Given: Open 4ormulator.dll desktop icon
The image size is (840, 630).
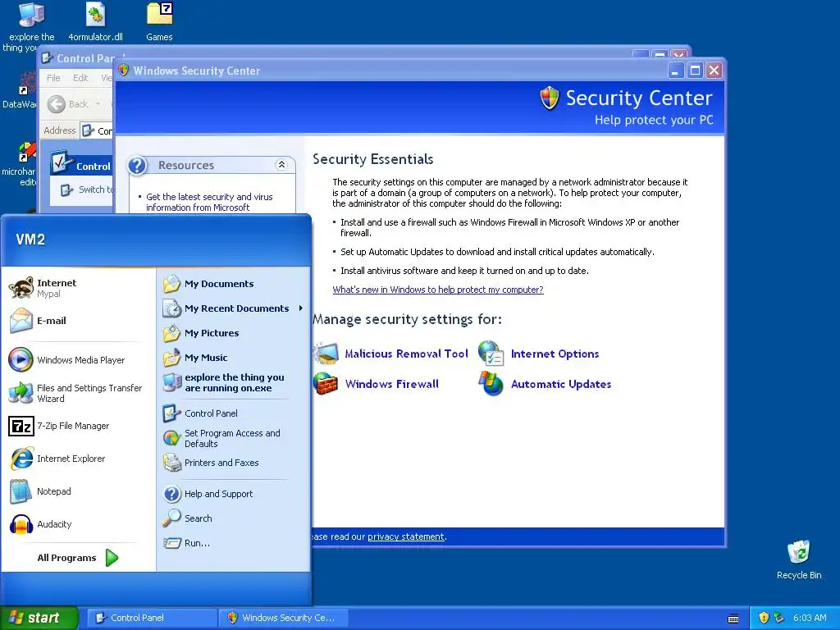Looking at the screenshot, I should pyautogui.click(x=95, y=15).
